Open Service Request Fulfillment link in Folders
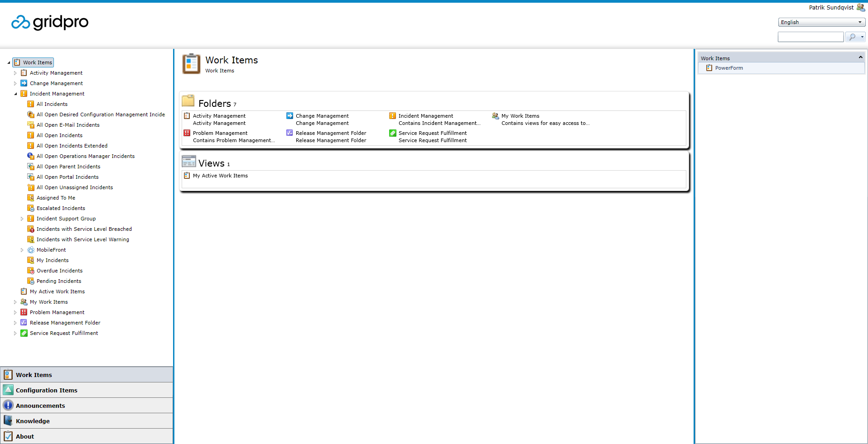Screen dimensions: 868x444 pos(432,133)
